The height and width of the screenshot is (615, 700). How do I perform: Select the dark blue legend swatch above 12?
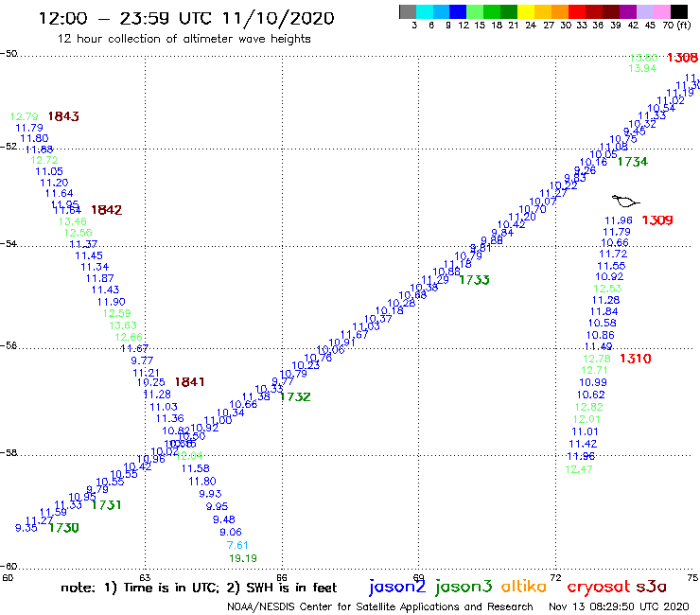click(x=458, y=11)
